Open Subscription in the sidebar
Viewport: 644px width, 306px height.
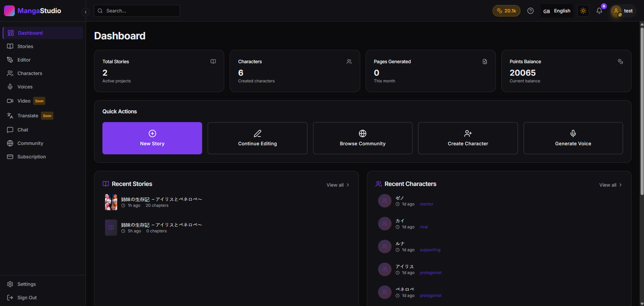pyautogui.click(x=43, y=157)
